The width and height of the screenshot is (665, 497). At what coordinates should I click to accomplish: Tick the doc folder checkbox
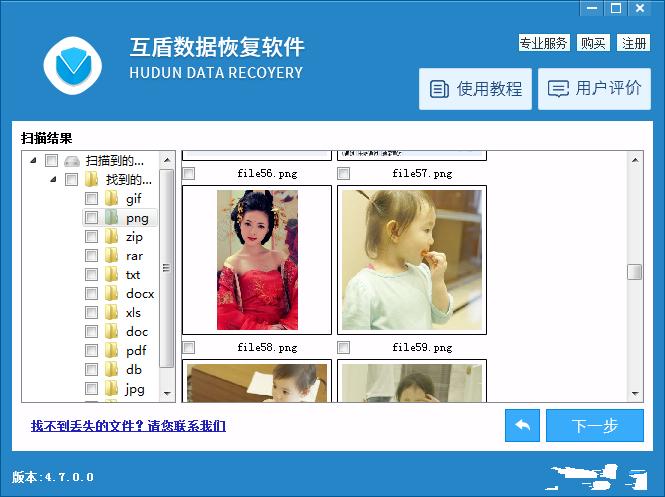click(91, 331)
